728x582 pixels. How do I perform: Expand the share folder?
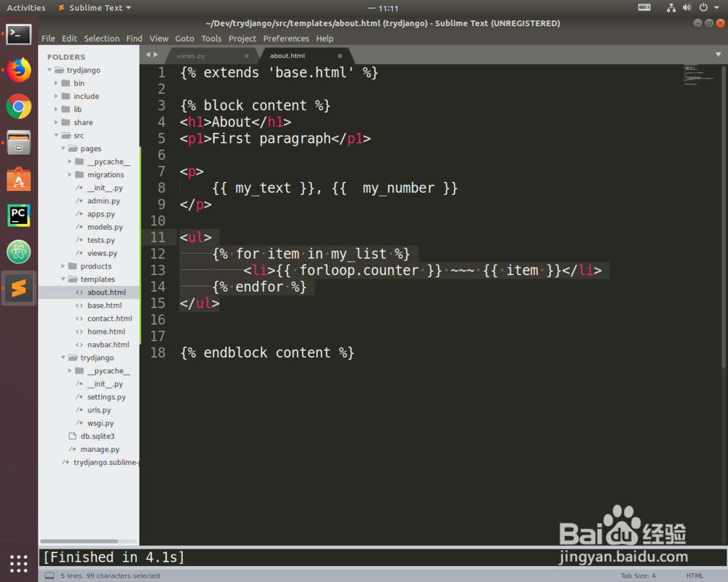[56, 122]
